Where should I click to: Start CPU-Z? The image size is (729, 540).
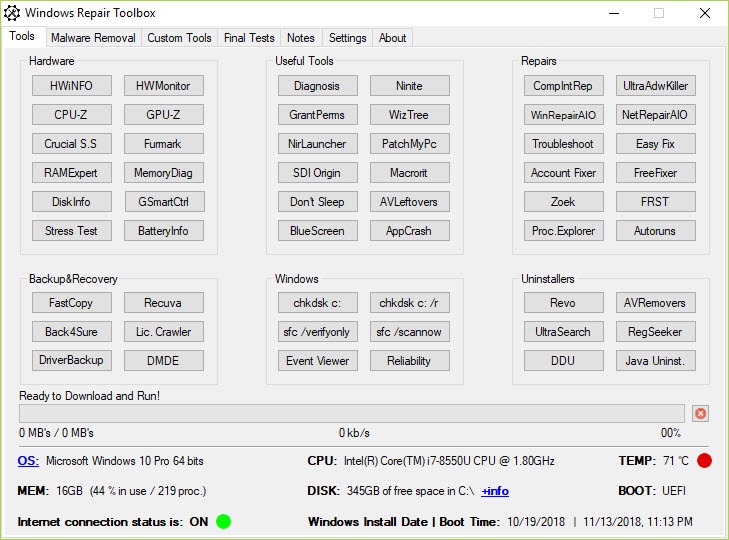pos(72,114)
